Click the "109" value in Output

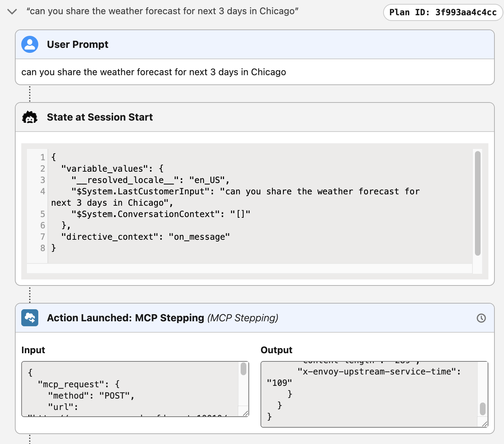pyautogui.click(x=279, y=383)
